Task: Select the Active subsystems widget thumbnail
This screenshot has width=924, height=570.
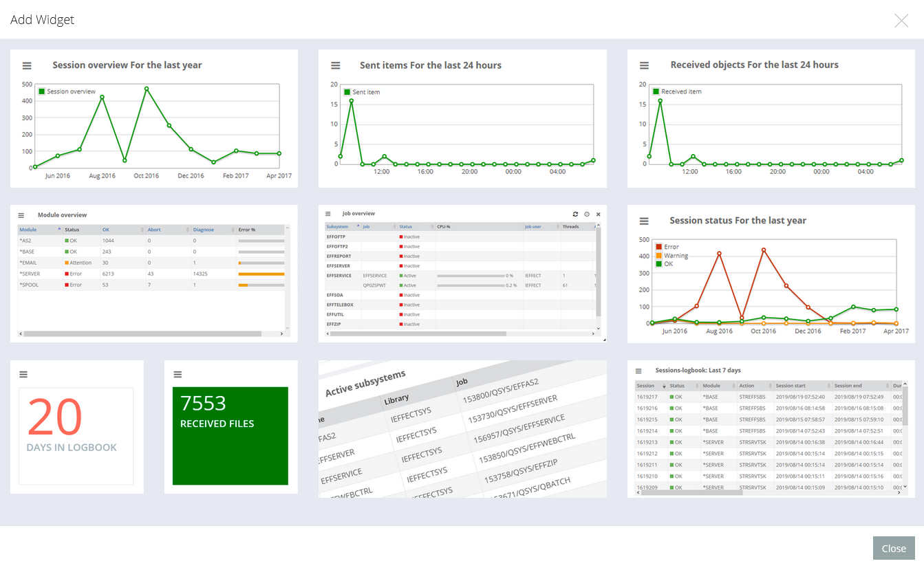Action: (x=462, y=428)
